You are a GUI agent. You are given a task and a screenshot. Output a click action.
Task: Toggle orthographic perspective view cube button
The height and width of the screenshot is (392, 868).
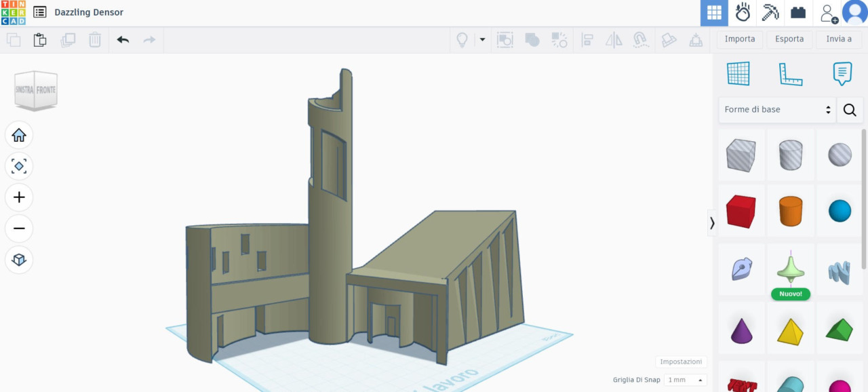point(19,260)
